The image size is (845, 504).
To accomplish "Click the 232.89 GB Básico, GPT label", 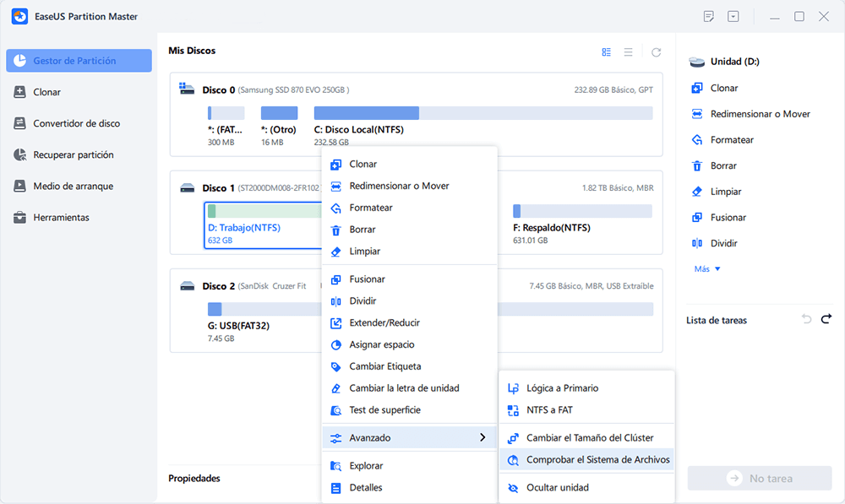I will [613, 90].
